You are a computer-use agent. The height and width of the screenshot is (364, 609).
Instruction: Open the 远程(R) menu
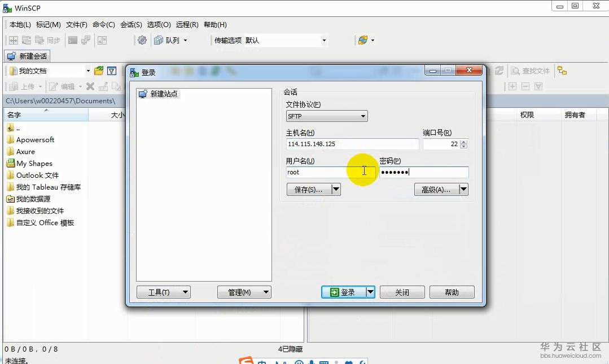[x=187, y=25]
